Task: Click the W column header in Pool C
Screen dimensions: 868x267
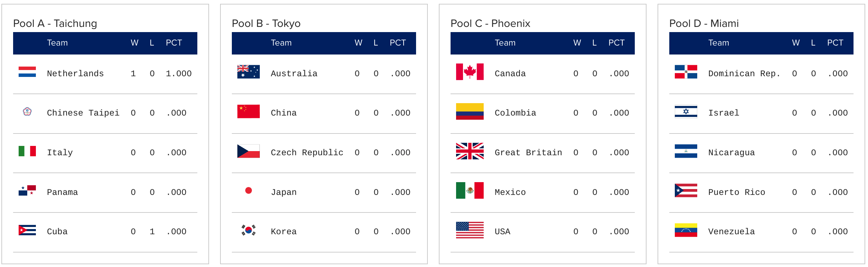Action: (x=577, y=43)
